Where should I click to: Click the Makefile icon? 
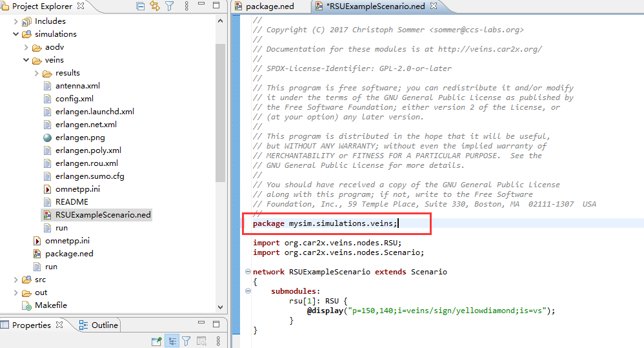coord(26,305)
